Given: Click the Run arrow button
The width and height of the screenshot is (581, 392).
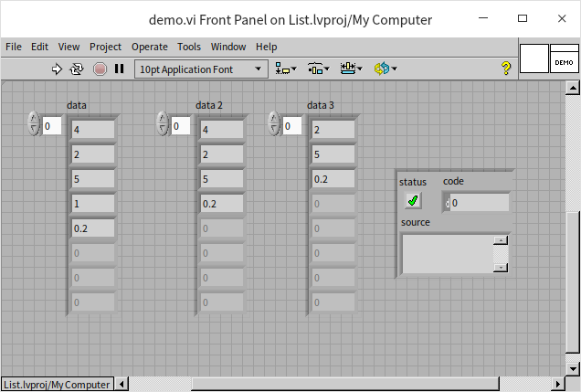Looking at the screenshot, I should click(57, 69).
